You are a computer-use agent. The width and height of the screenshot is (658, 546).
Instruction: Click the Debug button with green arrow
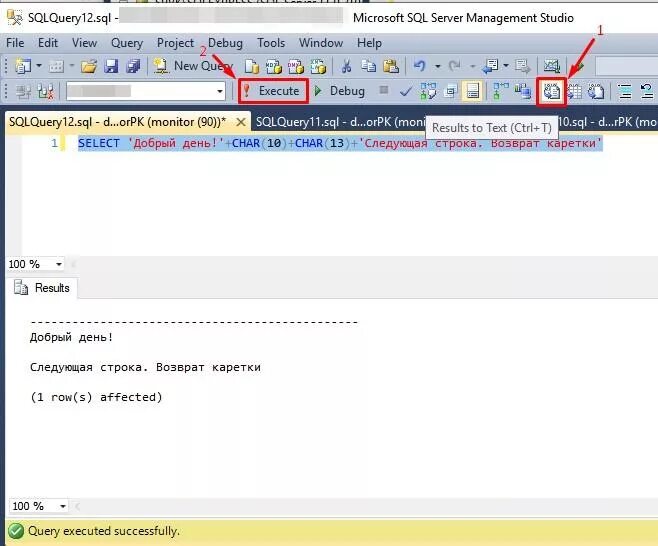click(339, 91)
